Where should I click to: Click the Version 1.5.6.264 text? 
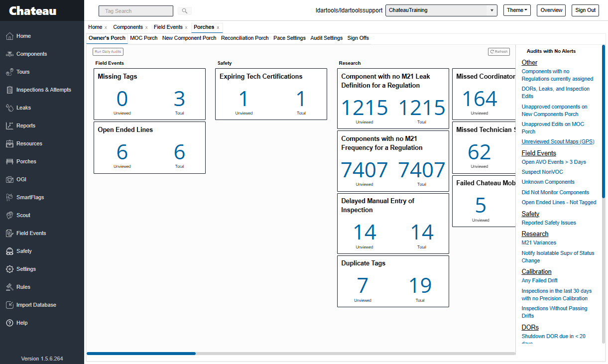pyautogui.click(x=42, y=359)
